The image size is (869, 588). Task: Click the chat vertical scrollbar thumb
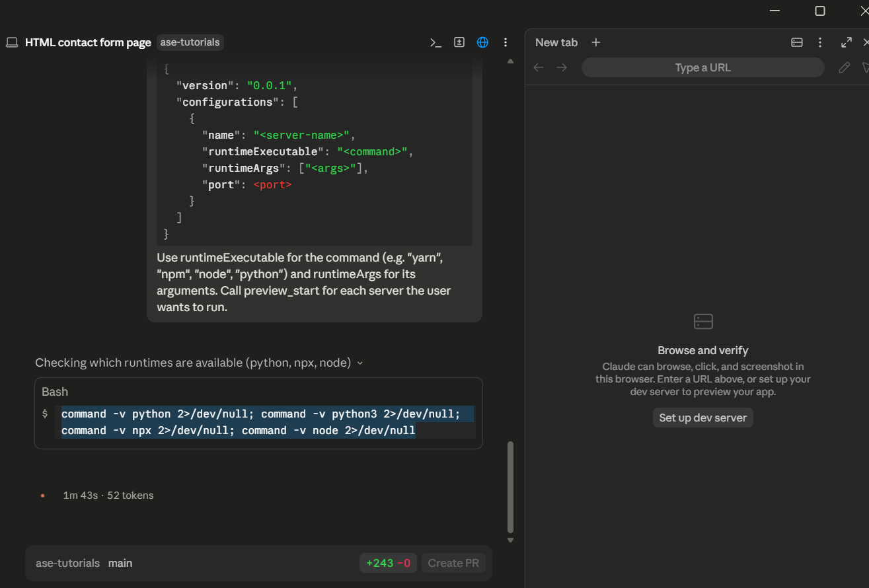pyautogui.click(x=510, y=487)
